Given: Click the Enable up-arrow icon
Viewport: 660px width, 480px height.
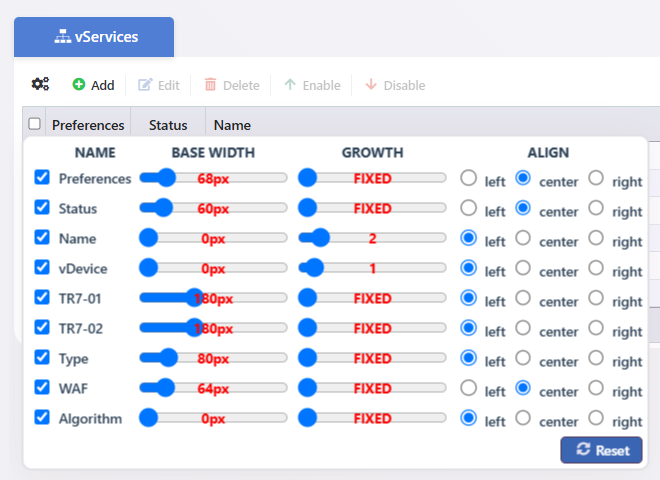Looking at the screenshot, I should 290,85.
